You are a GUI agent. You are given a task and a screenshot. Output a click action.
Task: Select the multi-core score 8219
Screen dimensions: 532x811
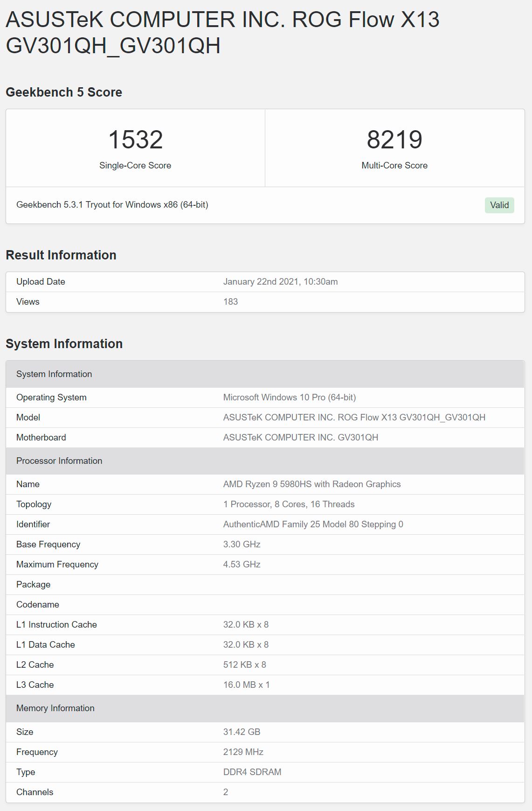pos(394,140)
